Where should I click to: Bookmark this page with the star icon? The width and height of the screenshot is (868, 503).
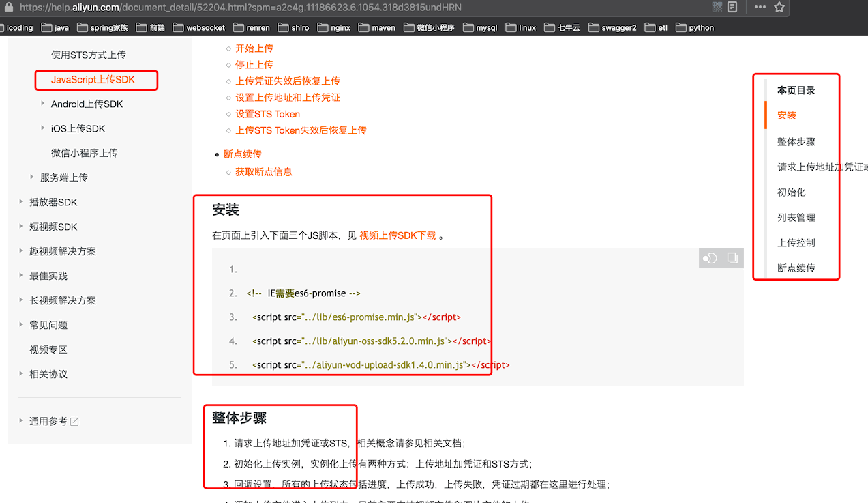[779, 7]
